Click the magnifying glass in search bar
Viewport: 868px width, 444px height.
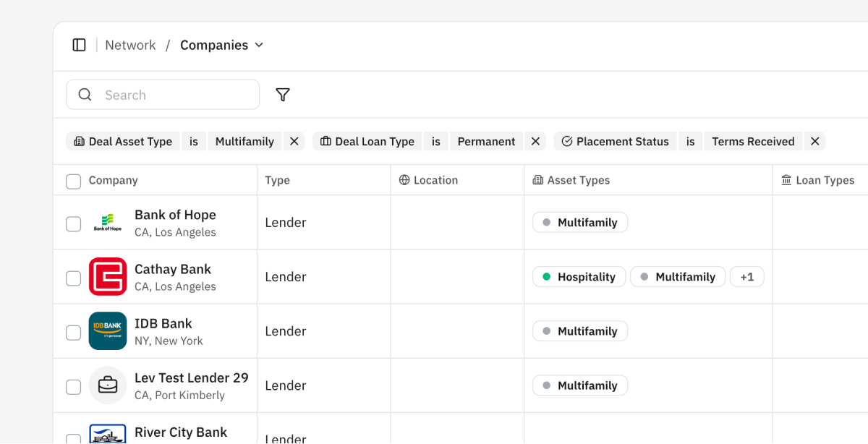[85, 94]
